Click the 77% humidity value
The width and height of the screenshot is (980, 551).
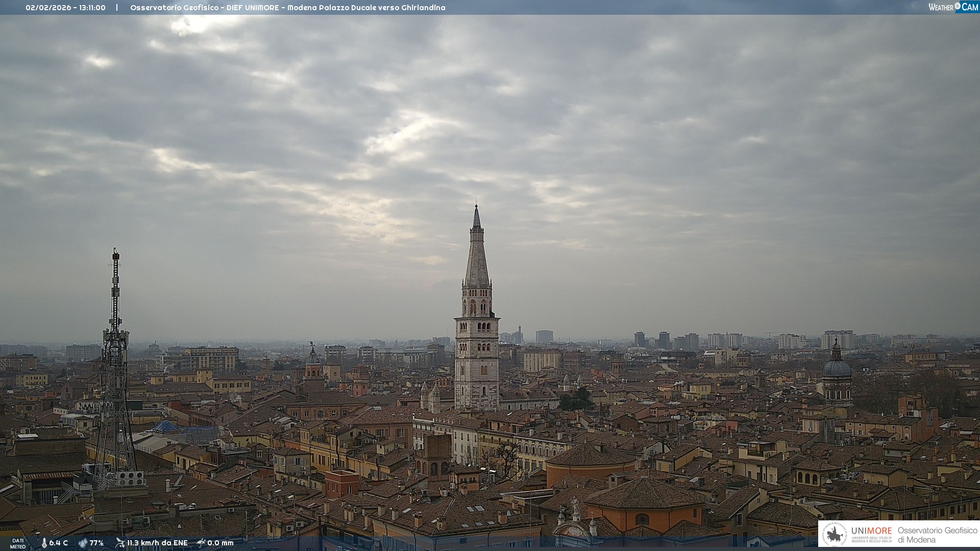(96, 543)
